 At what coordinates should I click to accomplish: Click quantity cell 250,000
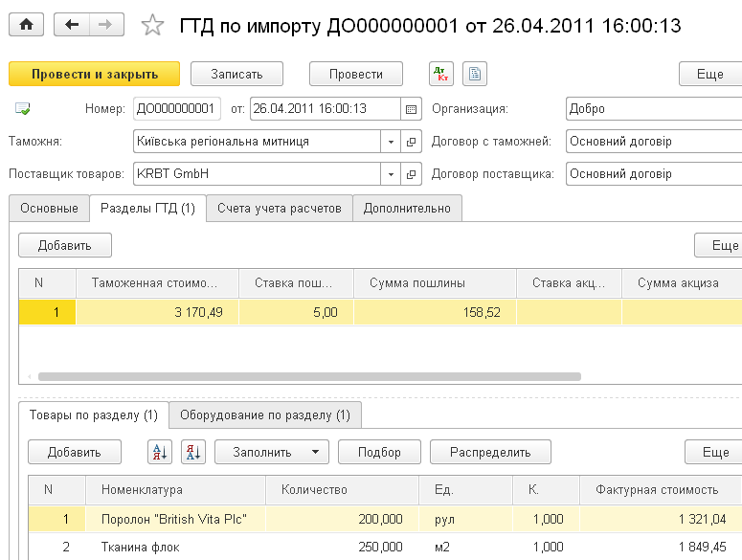pyautogui.click(x=342, y=548)
